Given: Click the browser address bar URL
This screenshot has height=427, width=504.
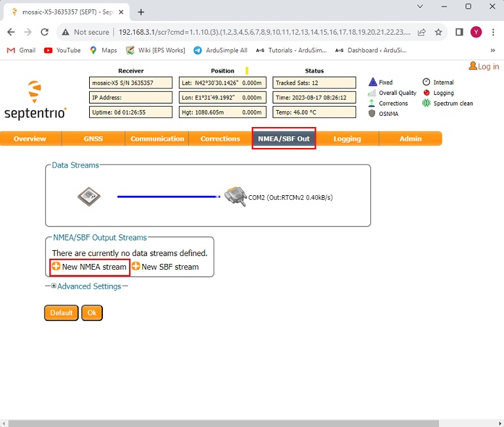Looking at the screenshot, I should [262, 32].
